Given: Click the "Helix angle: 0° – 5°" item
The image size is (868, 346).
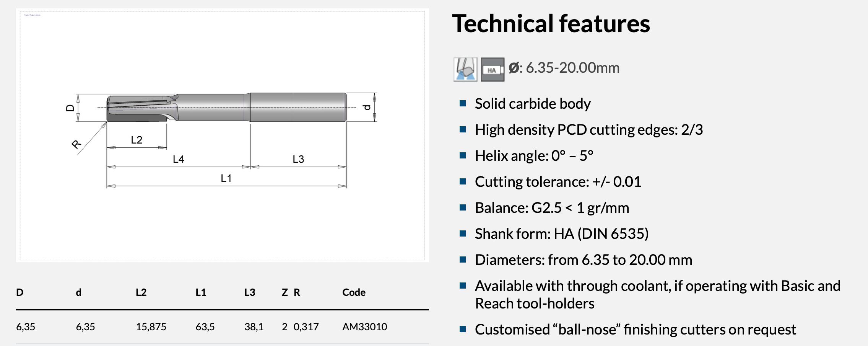Looking at the screenshot, I should pyautogui.click(x=534, y=156).
